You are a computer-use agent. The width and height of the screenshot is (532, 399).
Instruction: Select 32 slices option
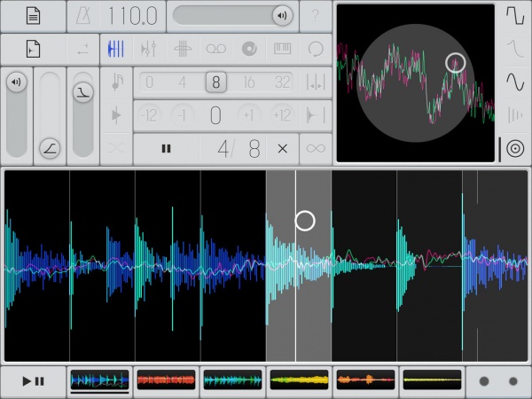pyautogui.click(x=282, y=82)
